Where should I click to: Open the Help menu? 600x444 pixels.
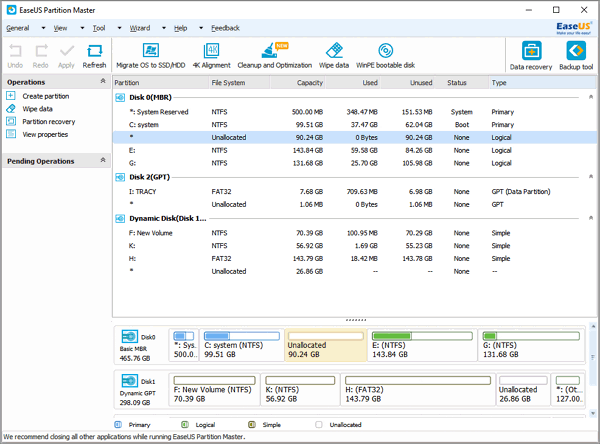[180, 28]
